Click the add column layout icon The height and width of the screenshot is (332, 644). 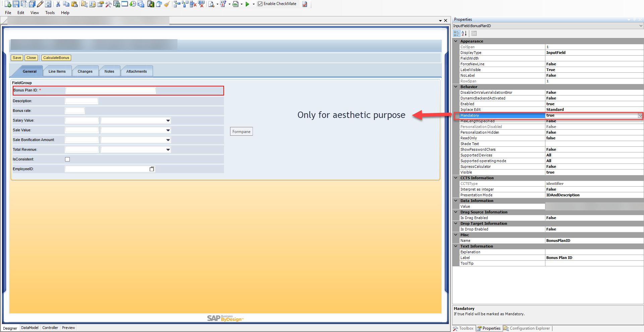pyautogui.click(x=185, y=4)
